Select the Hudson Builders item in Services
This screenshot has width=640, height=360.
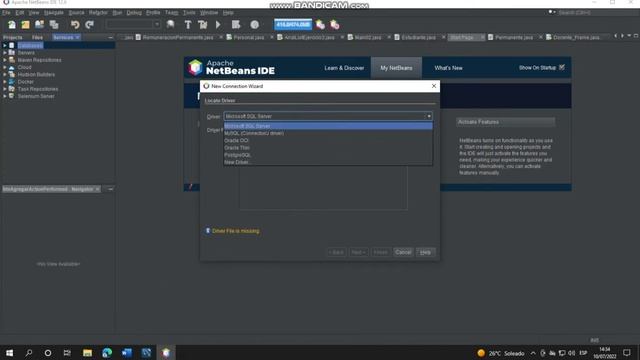pos(36,75)
